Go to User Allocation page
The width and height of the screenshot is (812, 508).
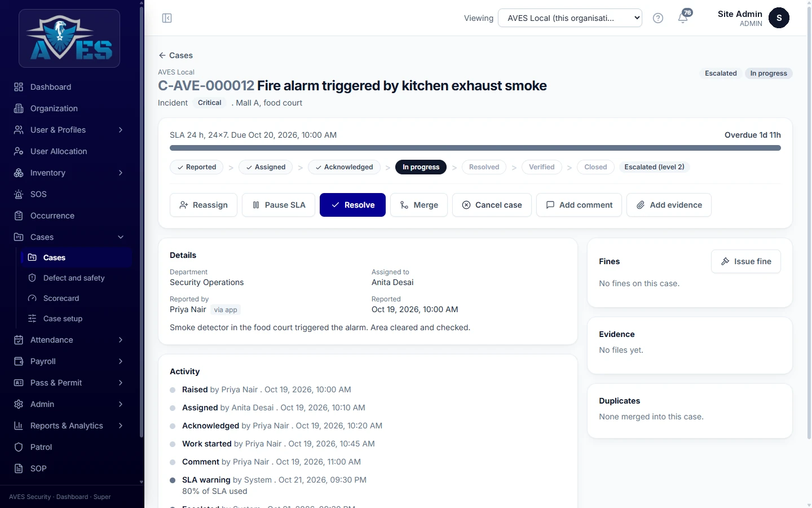click(69, 151)
